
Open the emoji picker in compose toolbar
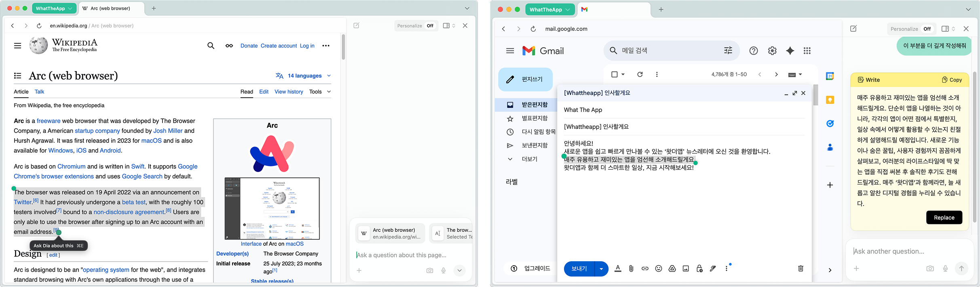click(659, 268)
